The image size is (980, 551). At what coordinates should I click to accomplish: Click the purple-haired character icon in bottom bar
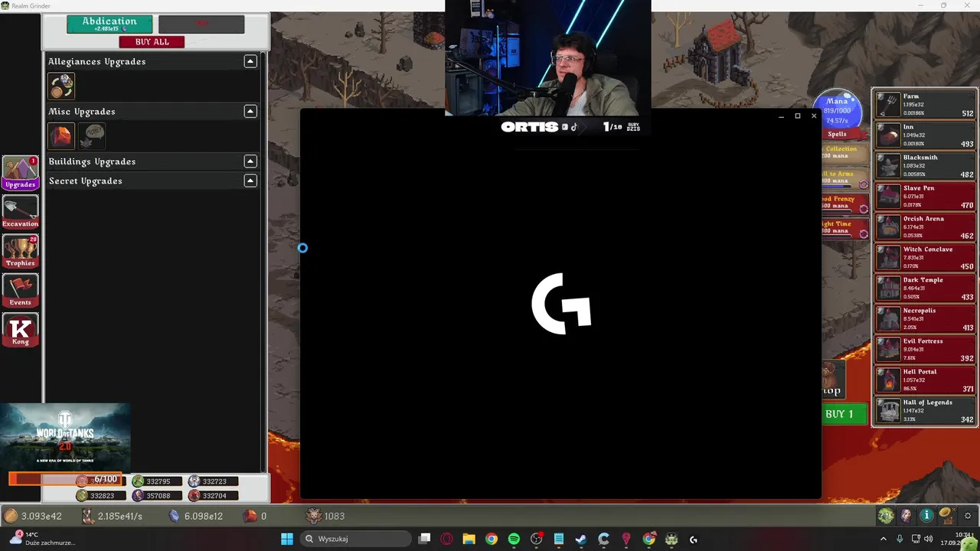(906, 516)
